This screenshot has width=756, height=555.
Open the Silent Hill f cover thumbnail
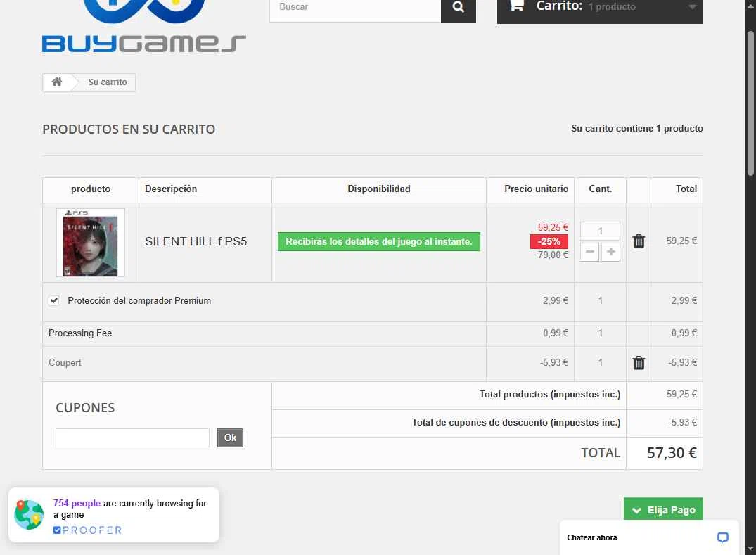[91, 243]
